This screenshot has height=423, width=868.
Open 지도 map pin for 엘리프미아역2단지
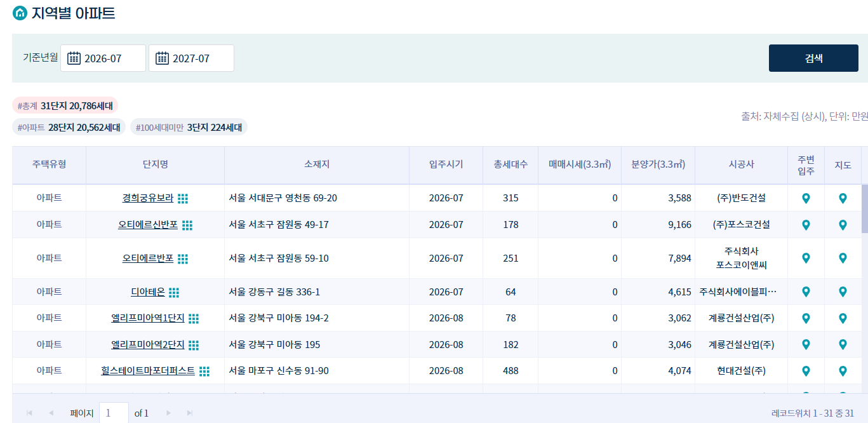[843, 345]
